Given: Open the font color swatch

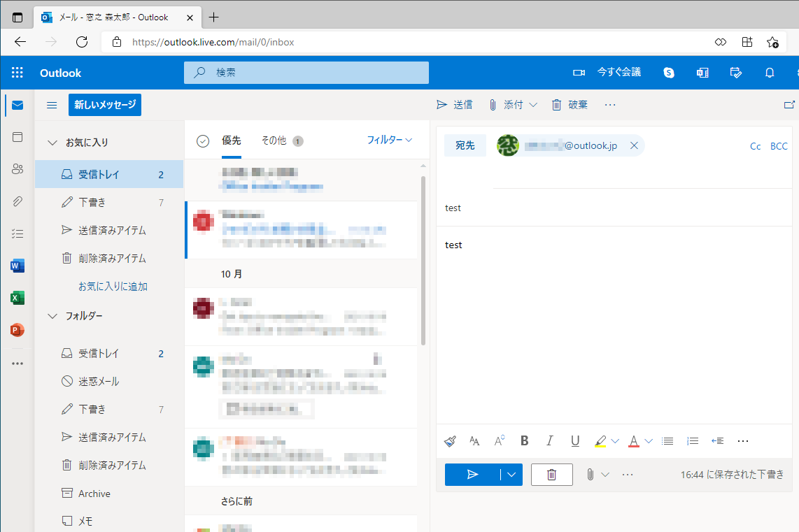Looking at the screenshot, I should (632, 440).
